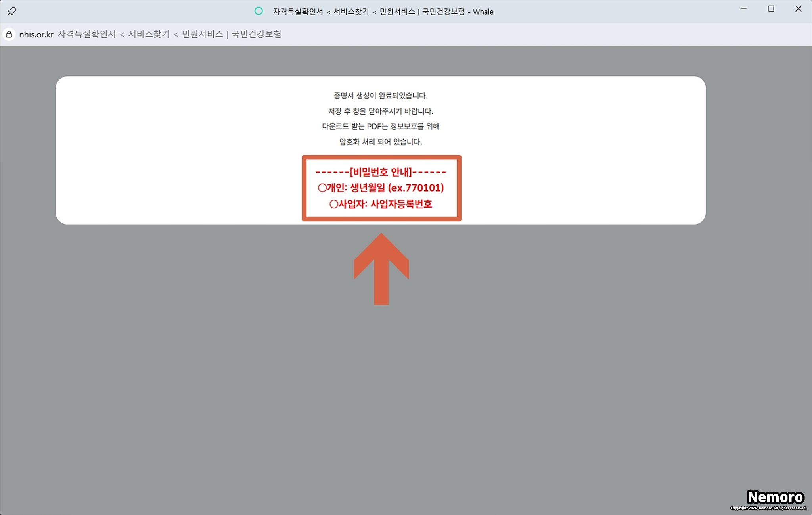Click the pin window icon
Screen dimensions: 812x515
click(x=12, y=11)
